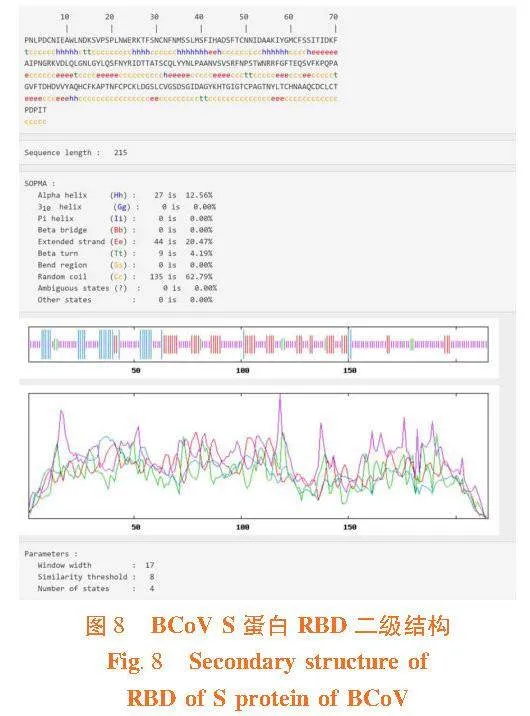Click the red strand bars near position 100
Screen dimensions: 530x716
click(249, 344)
